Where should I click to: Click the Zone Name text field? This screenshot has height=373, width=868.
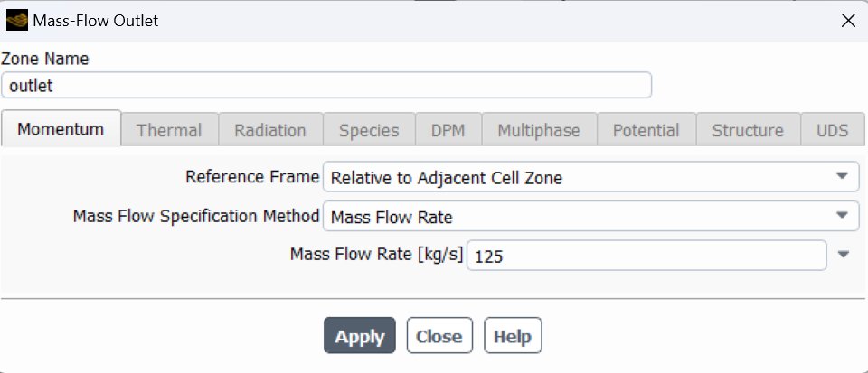click(x=325, y=85)
